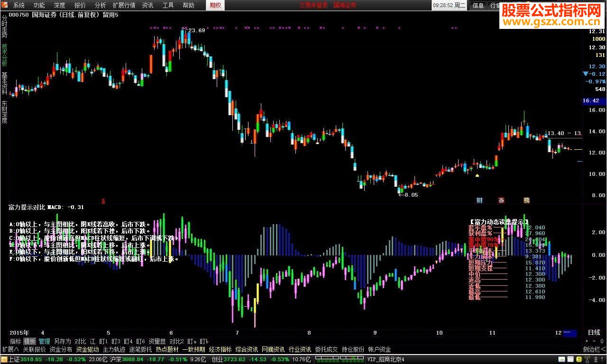Open the 经济指标 tab
The image size is (607, 364).
point(221,350)
